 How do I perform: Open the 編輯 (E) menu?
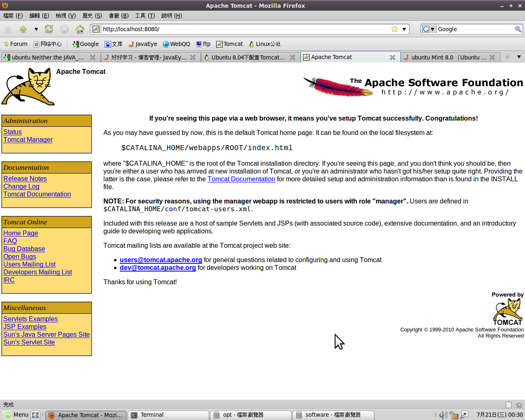(x=39, y=16)
